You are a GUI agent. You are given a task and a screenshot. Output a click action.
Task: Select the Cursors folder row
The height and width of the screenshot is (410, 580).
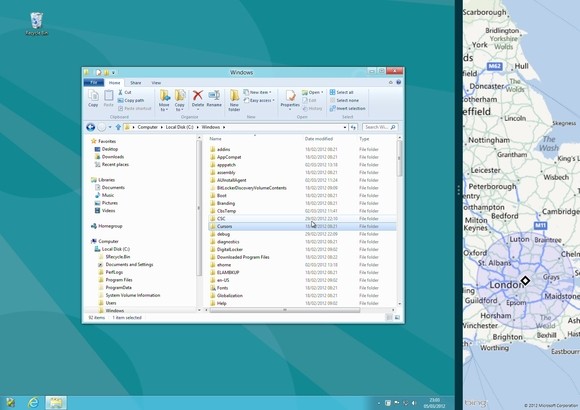pyautogui.click(x=302, y=226)
